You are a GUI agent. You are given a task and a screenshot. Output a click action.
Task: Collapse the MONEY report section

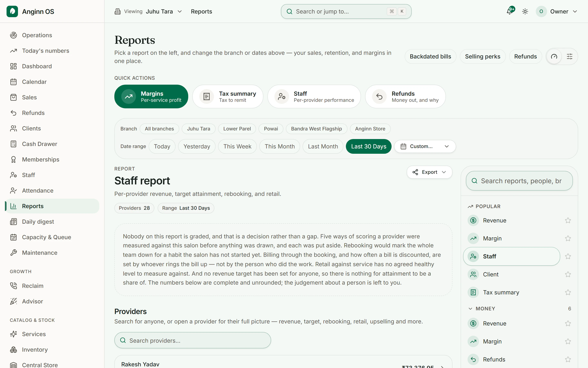point(519,309)
